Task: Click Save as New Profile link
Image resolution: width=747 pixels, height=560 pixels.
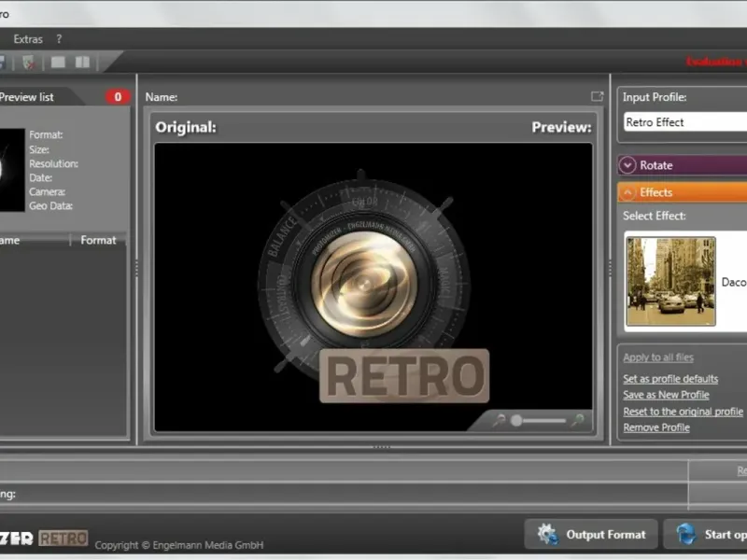Action: pyautogui.click(x=666, y=395)
